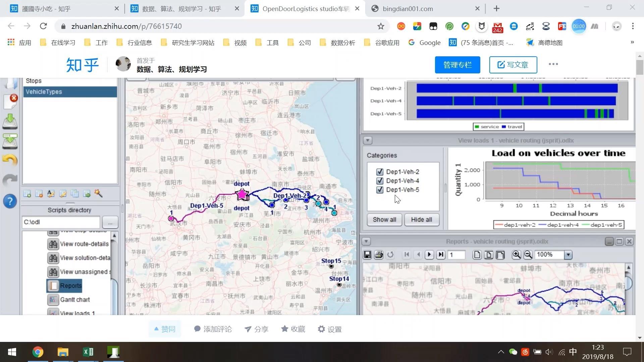Uncheck the Dep1-Veh-4 category
Image resolution: width=644 pixels, height=362 pixels.
pos(379,181)
